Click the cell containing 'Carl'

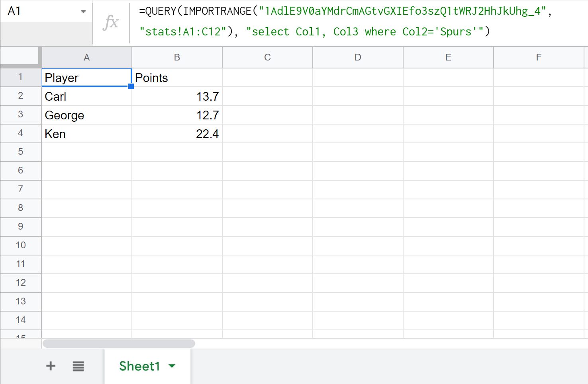[x=87, y=96]
